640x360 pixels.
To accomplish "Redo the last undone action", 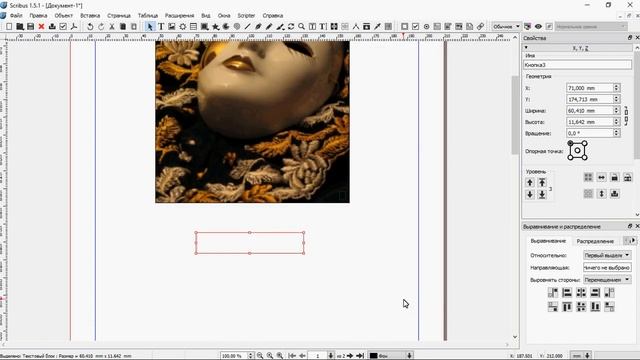I will (x=101, y=27).
